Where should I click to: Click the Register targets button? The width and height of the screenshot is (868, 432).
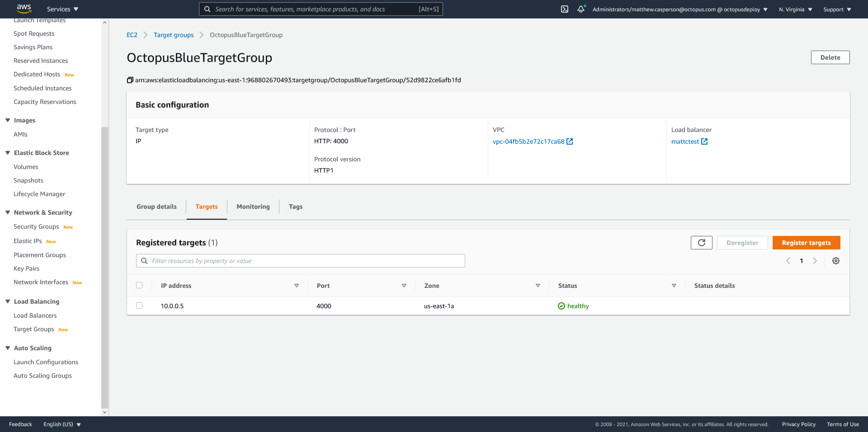[x=806, y=243]
